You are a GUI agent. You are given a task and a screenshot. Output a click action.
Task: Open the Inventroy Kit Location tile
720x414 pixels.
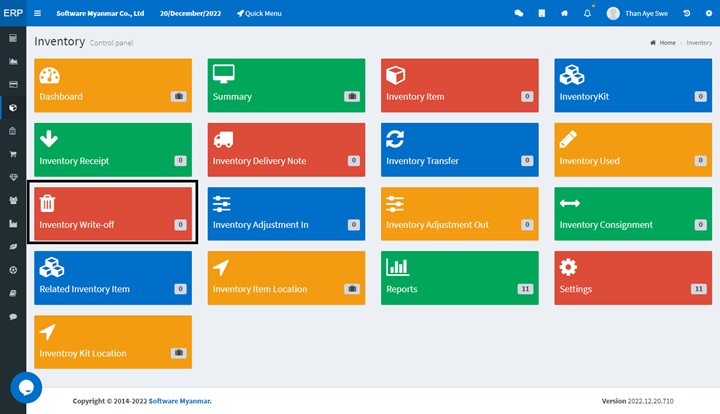113,342
